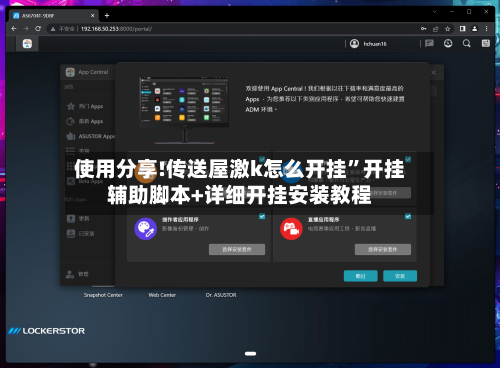Open ASUSTOR Apps category in sidebar
This screenshot has height=368, width=500.
91,136
